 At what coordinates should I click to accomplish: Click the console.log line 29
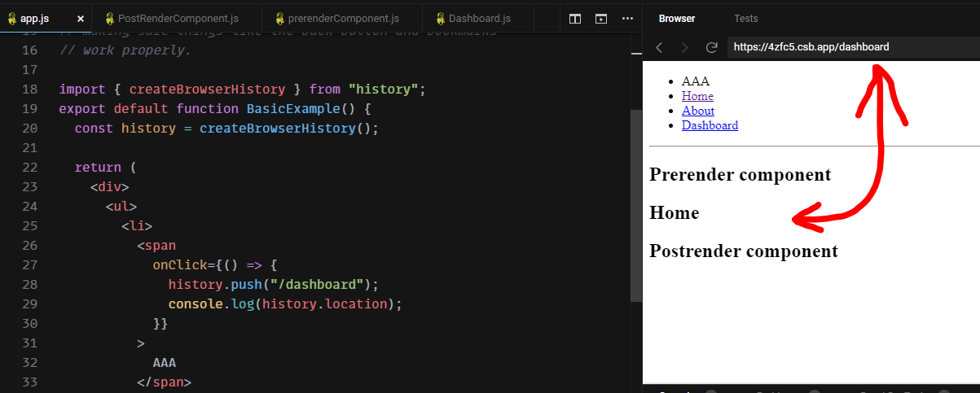(285, 303)
